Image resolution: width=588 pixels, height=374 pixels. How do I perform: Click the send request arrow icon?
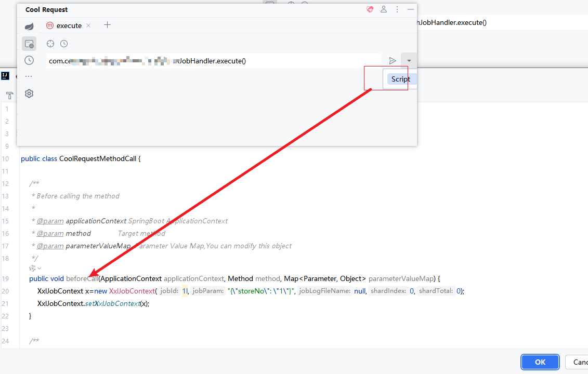coord(392,61)
